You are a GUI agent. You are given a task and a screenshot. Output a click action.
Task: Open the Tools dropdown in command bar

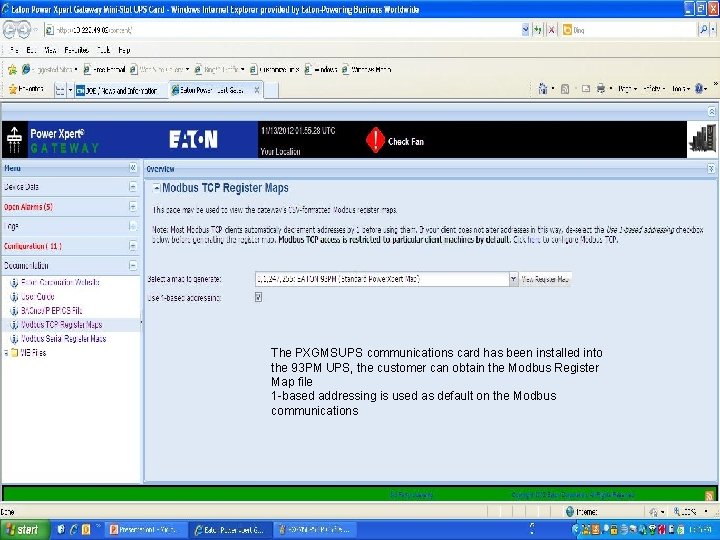(681, 89)
